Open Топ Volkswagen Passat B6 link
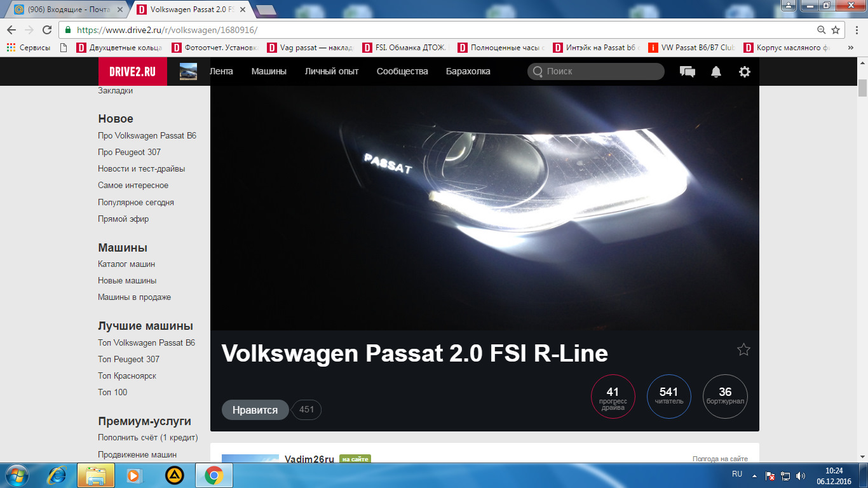Image resolution: width=868 pixels, height=488 pixels. pos(146,342)
